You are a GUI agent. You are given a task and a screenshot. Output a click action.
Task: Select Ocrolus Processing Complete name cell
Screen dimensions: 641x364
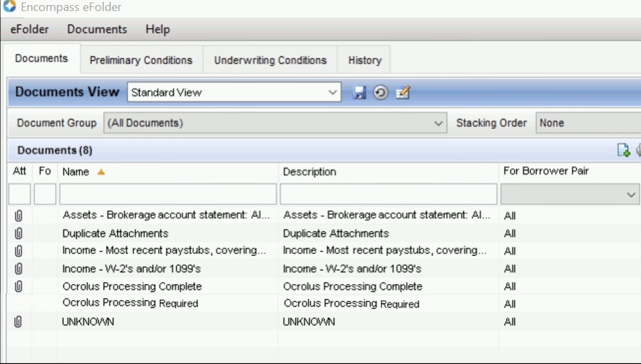click(132, 286)
